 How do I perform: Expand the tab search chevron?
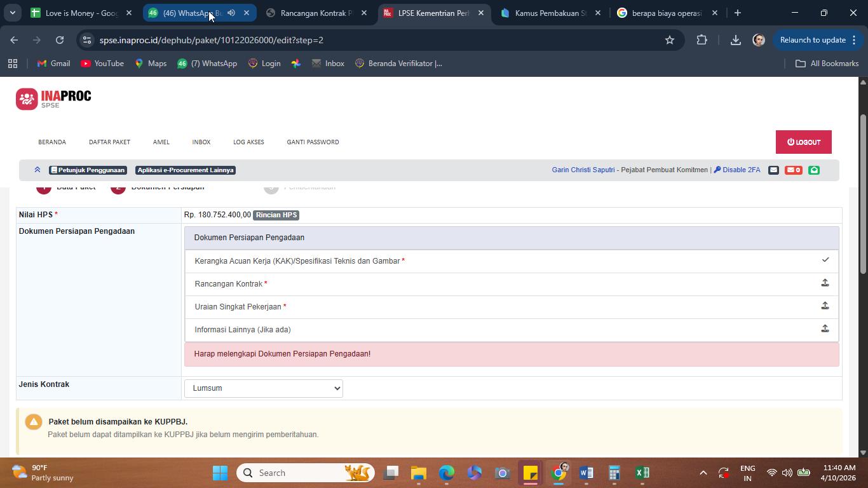click(x=12, y=13)
